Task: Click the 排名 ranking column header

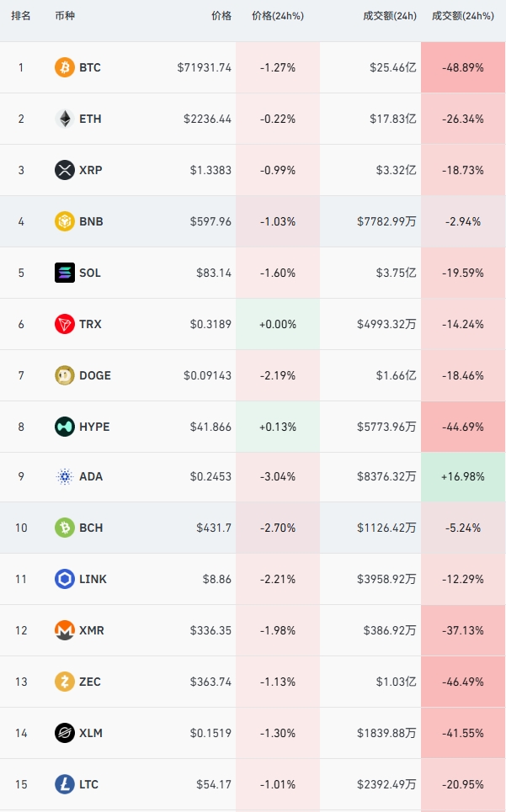Action: (21, 16)
